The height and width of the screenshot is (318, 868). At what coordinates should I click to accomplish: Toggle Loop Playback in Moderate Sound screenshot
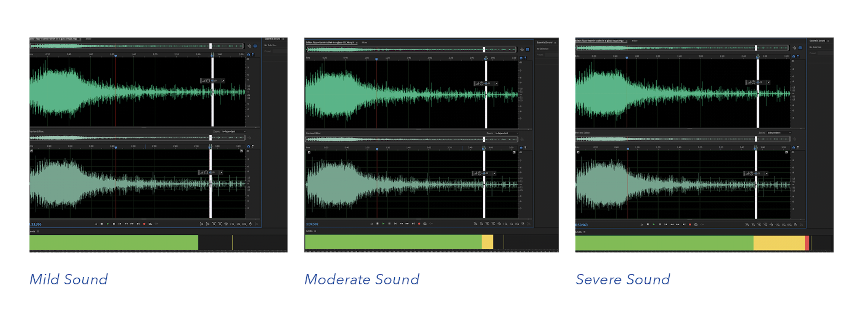[x=425, y=223]
